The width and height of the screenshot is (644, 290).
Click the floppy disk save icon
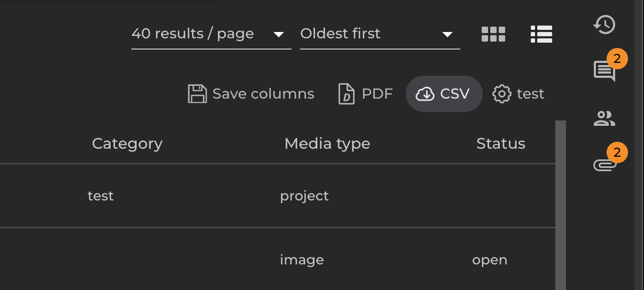click(x=197, y=94)
